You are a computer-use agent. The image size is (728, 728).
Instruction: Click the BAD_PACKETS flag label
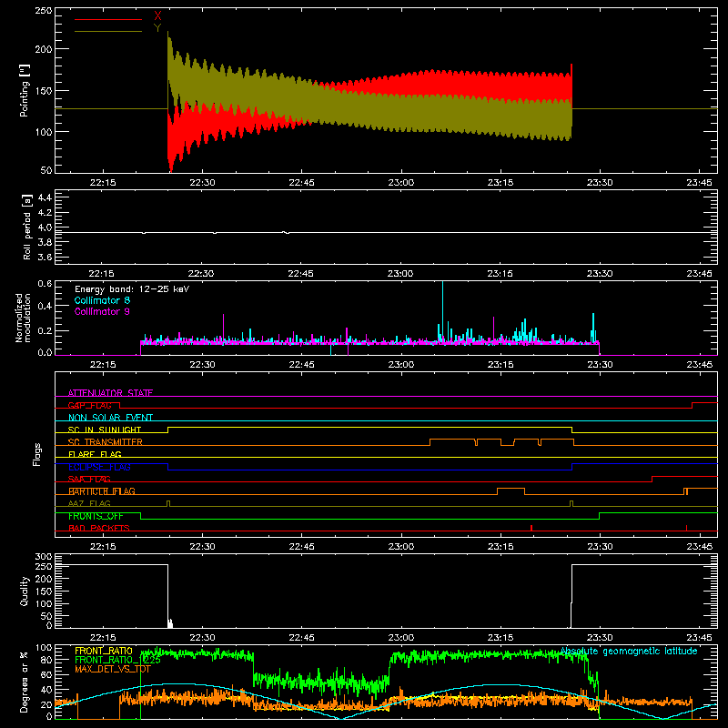[x=99, y=528]
